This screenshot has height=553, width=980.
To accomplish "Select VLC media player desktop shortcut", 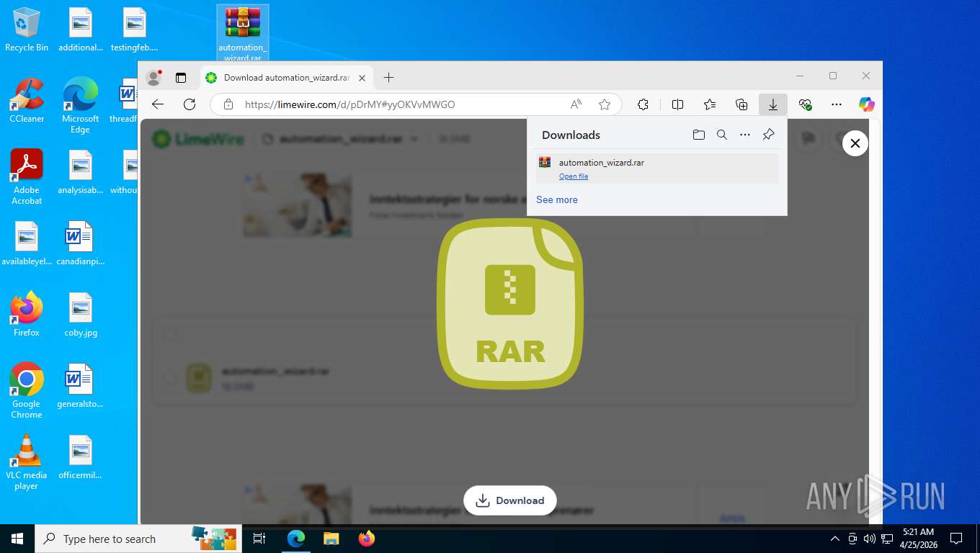I will click(27, 462).
